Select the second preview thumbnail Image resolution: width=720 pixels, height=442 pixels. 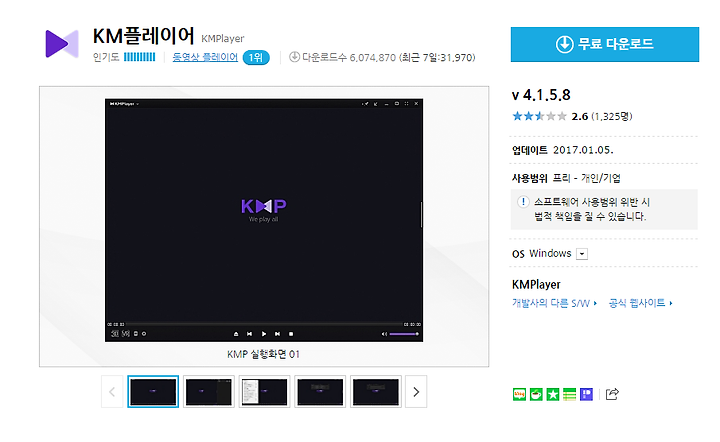click(208, 392)
